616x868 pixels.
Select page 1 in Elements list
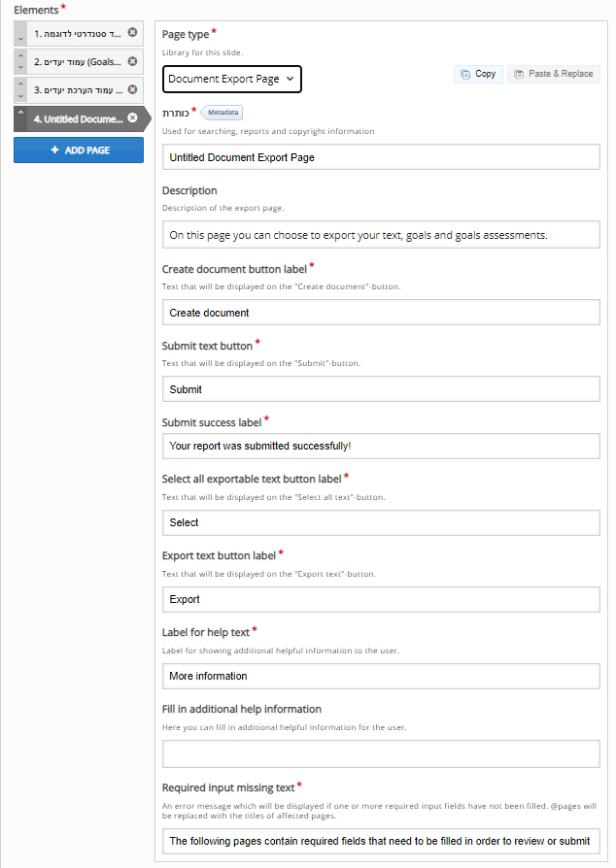click(78, 34)
